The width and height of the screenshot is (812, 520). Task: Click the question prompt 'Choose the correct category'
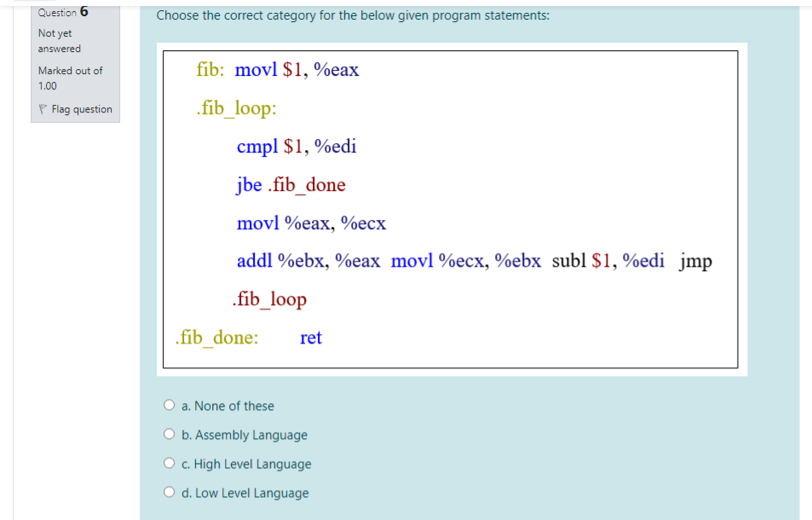click(353, 15)
